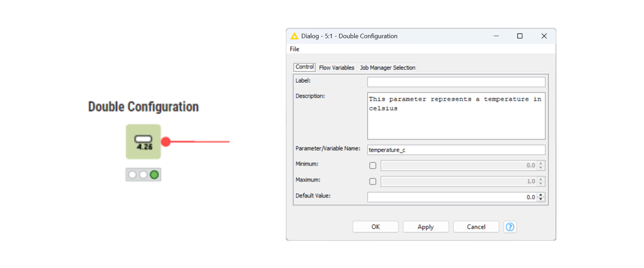Click into the Description text area

[x=456, y=116]
